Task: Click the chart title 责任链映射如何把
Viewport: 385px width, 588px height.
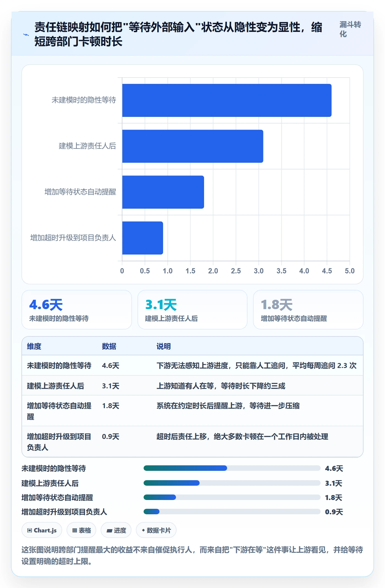Action: (x=178, y=34)
